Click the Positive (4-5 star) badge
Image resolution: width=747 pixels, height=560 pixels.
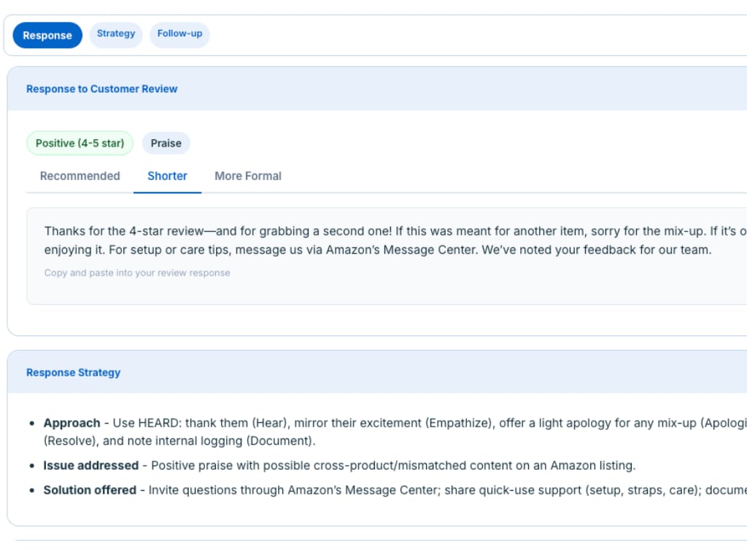pyautogui.click(x=80, y=144)
